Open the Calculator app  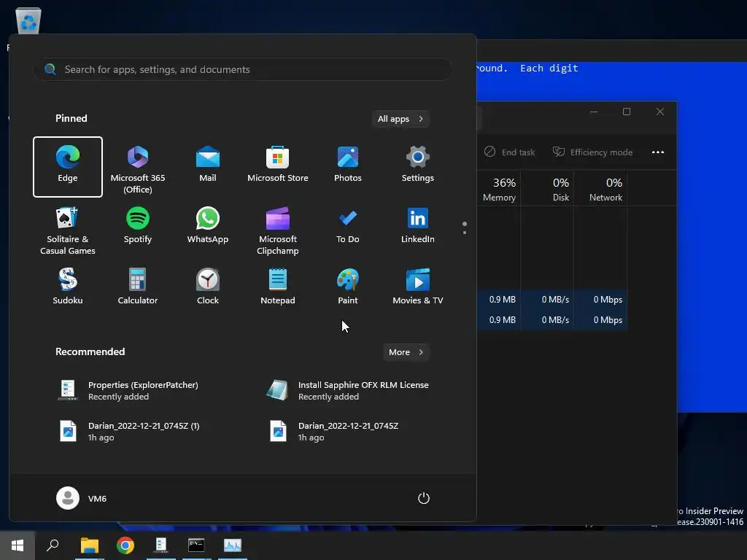click(138, 287)
